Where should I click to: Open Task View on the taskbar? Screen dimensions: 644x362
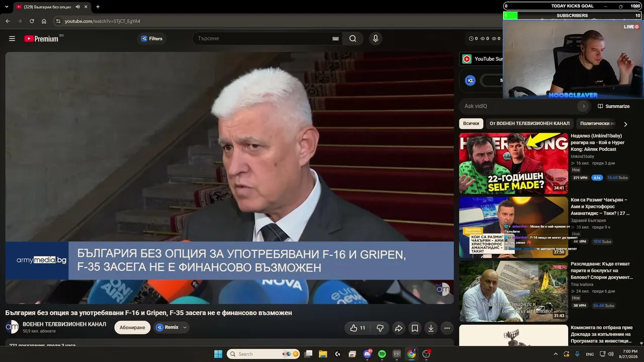pyautogui.click(x=308, y=354)
